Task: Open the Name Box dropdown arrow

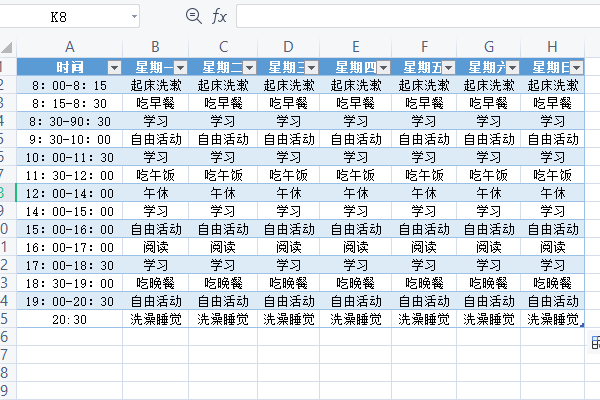Action: [134, 16]
